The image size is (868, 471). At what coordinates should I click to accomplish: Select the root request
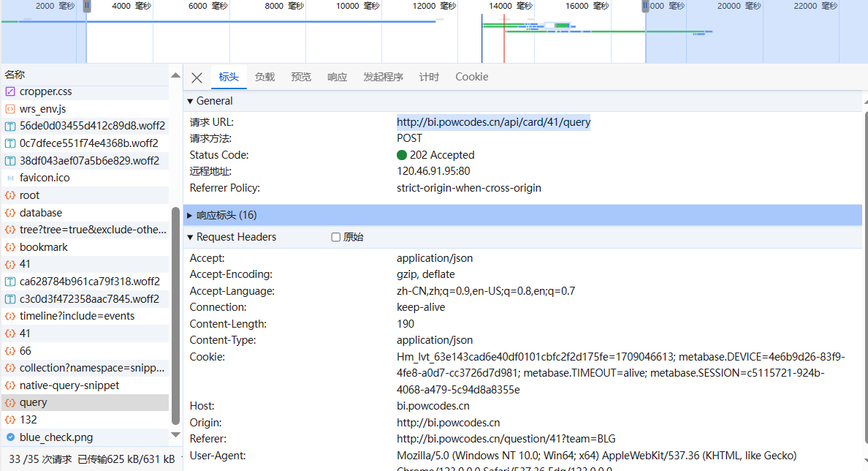tap(85, 195)
